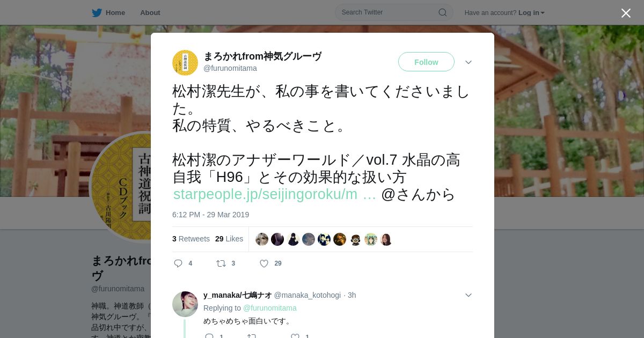
Task: Follow the furunomitama account
Action: [426, 62]
